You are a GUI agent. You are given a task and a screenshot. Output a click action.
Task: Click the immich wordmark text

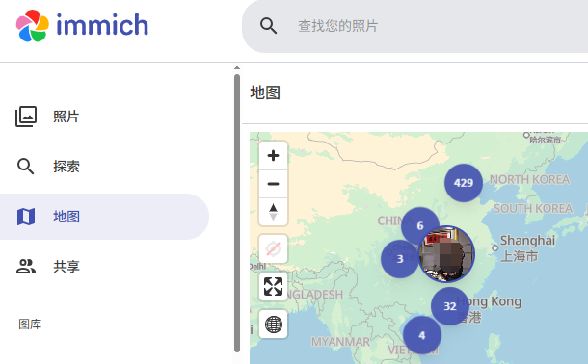tap(102, 25)
